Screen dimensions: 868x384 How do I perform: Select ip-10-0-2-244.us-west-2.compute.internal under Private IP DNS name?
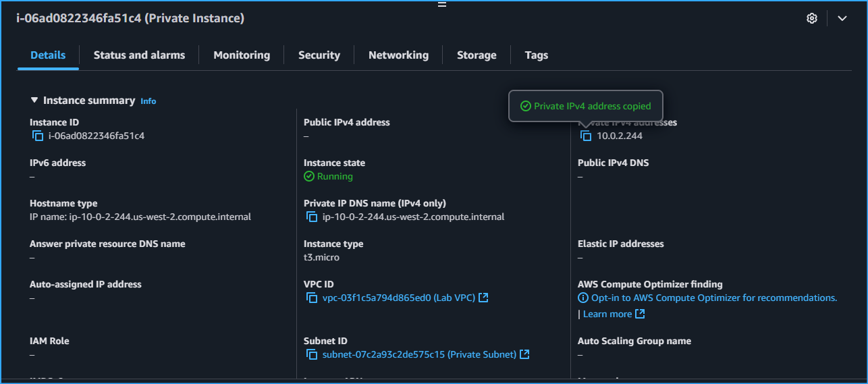point(413,217)
